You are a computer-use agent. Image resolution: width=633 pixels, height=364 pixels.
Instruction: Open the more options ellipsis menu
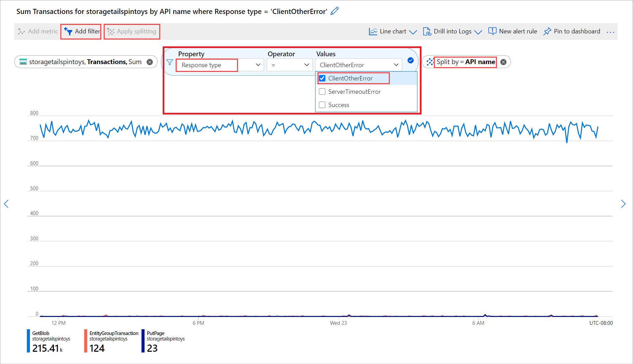click(610, 32)
